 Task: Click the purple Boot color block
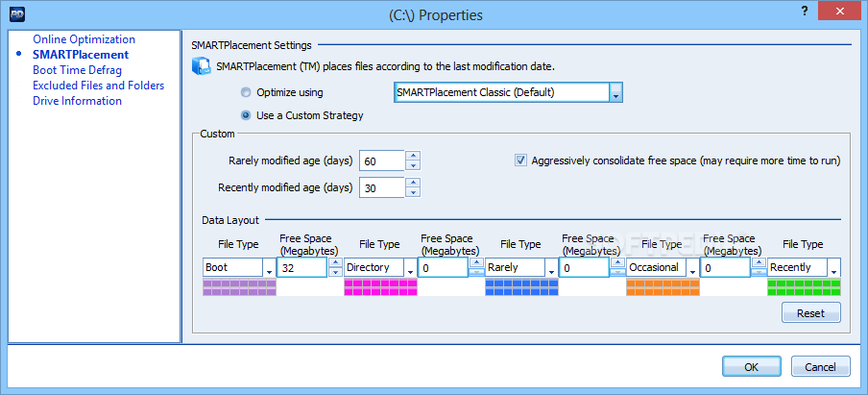(239, 287)
